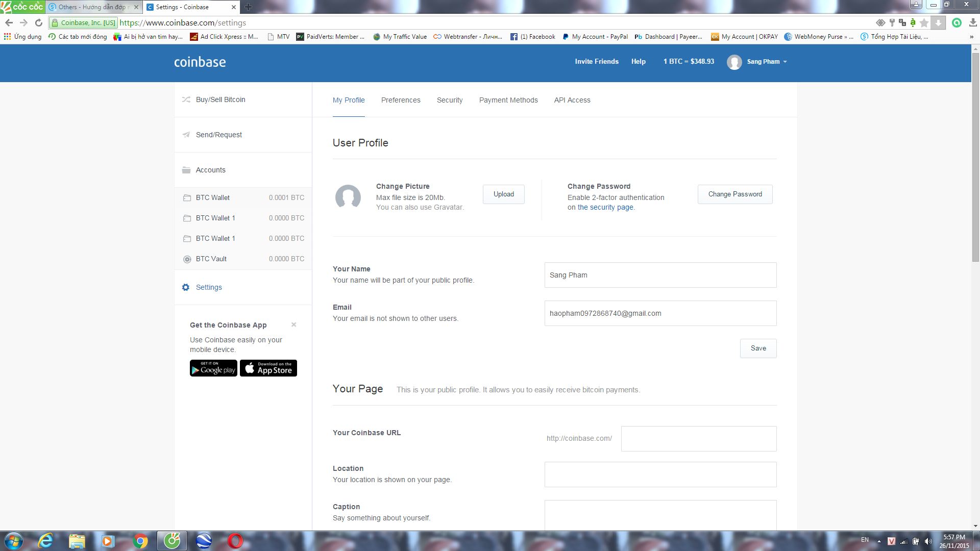Open the Sang Pham user dropdown

pos(764,62)
